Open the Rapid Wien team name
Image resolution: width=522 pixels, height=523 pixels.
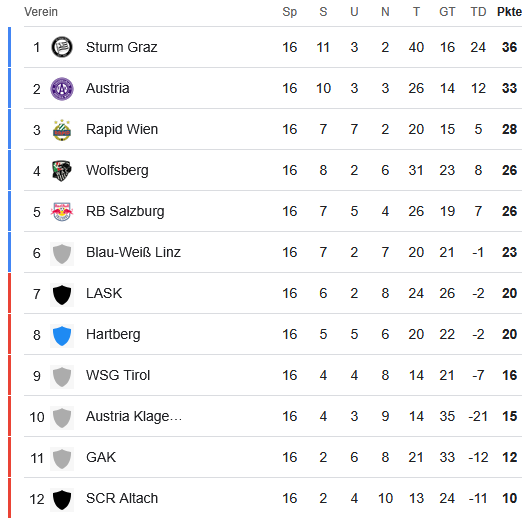[x=122, y=129]
